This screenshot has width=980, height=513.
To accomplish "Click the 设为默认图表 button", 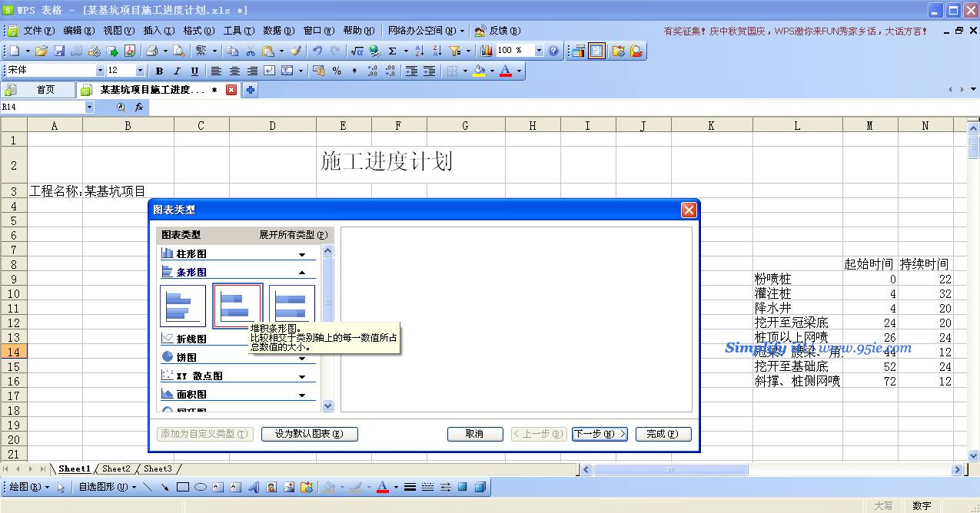I will (309, 434).
